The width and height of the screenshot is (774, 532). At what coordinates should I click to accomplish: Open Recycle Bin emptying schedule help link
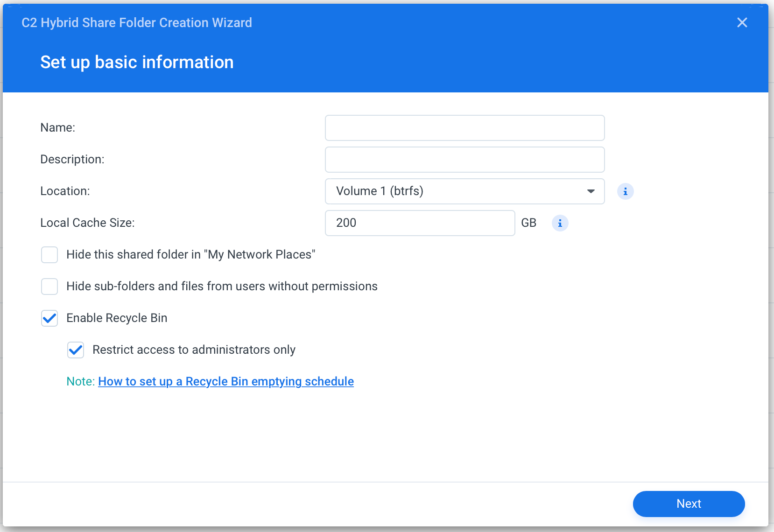[226, 381]
